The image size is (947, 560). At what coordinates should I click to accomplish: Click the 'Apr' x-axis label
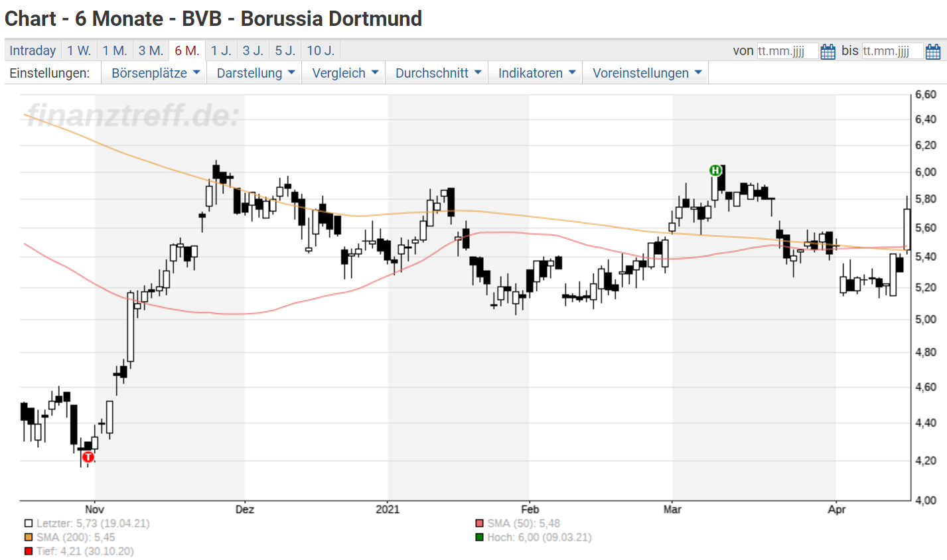[837, 510]
